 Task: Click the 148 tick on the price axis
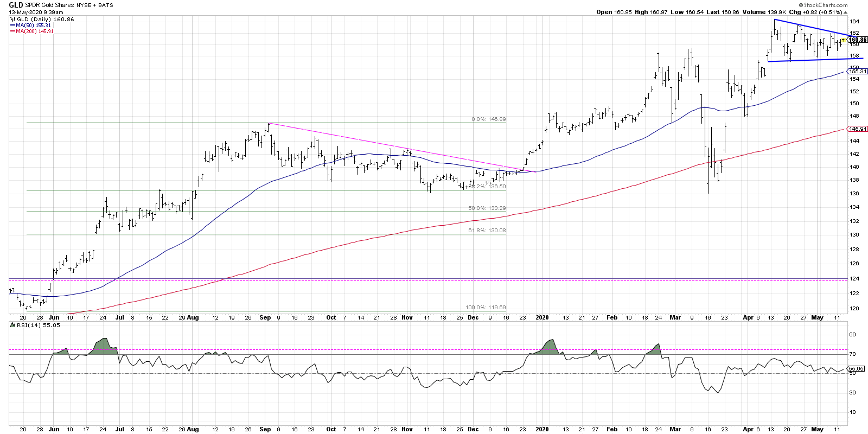854,116
